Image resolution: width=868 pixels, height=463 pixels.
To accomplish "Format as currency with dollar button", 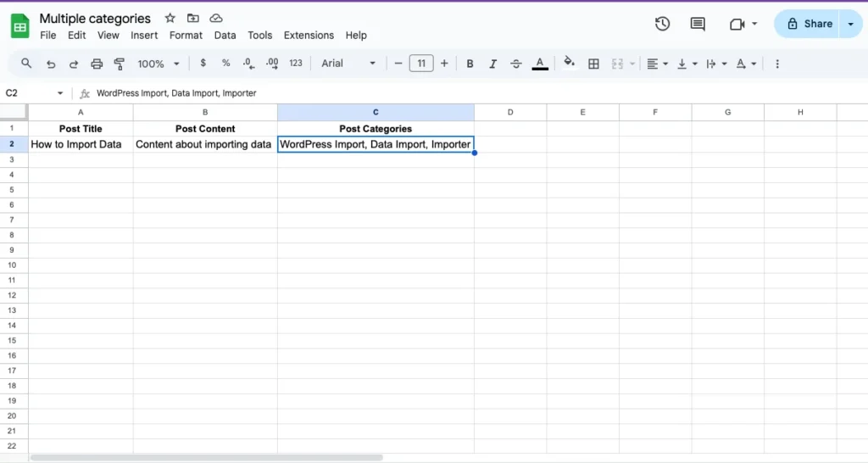I will (203, 64).
